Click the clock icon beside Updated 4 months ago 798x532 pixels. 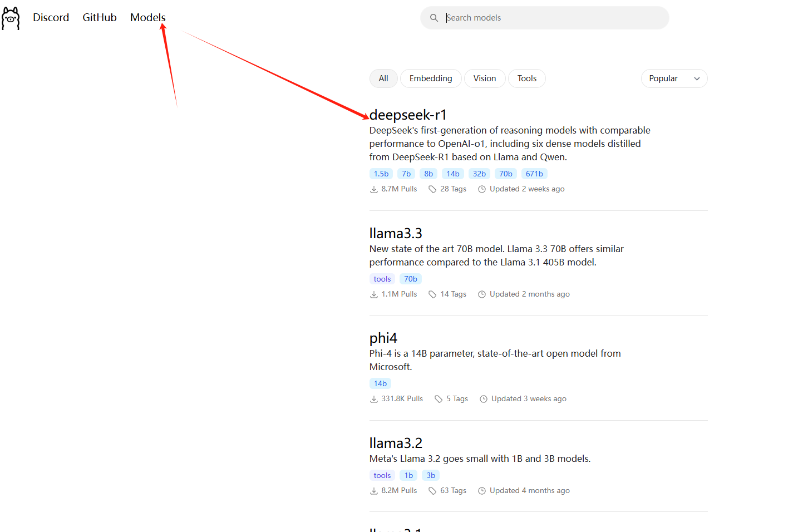tap(482, 491)
